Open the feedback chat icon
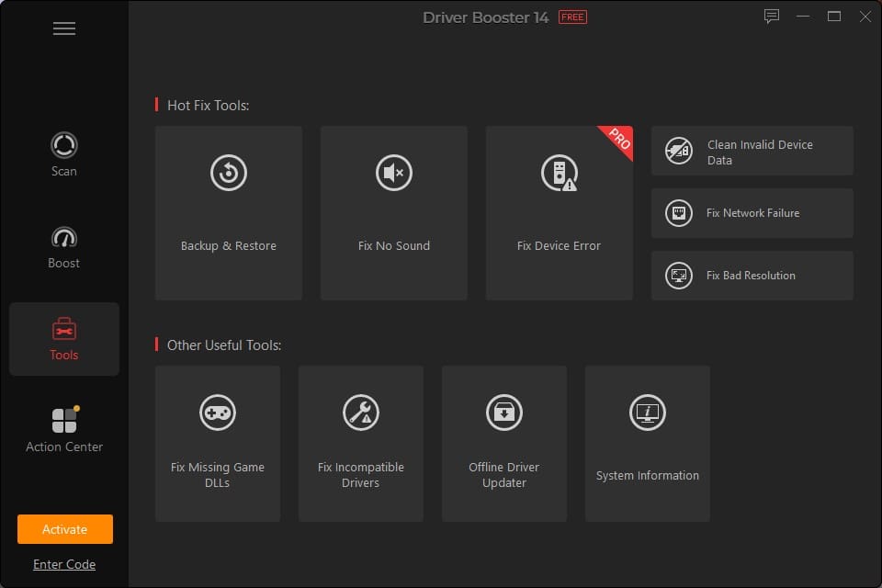The image size is (882, 588). (x=772, y=17)
